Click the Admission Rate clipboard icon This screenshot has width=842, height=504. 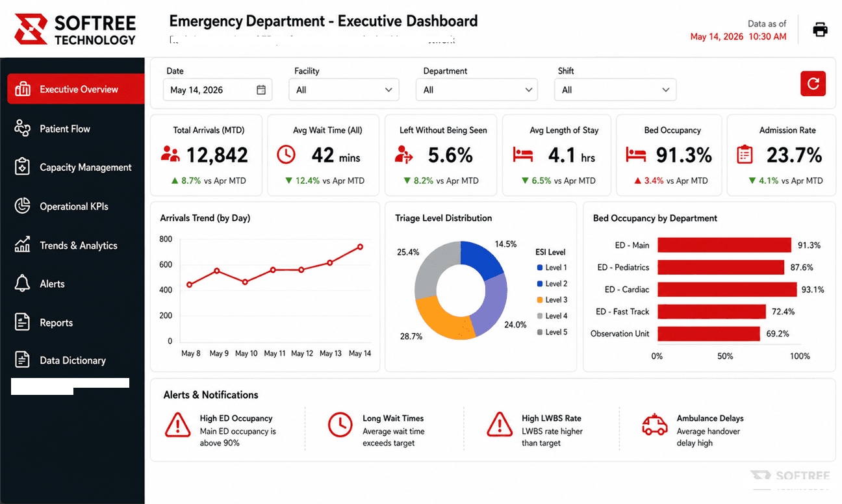(x=745, y=155)
